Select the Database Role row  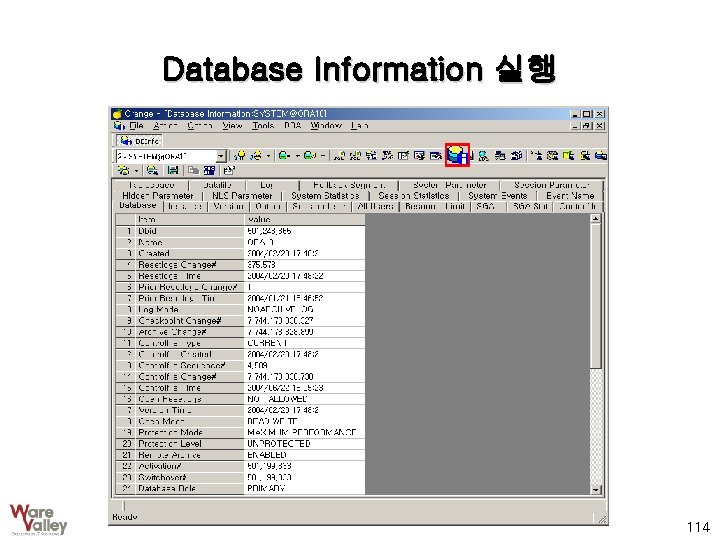240,488
